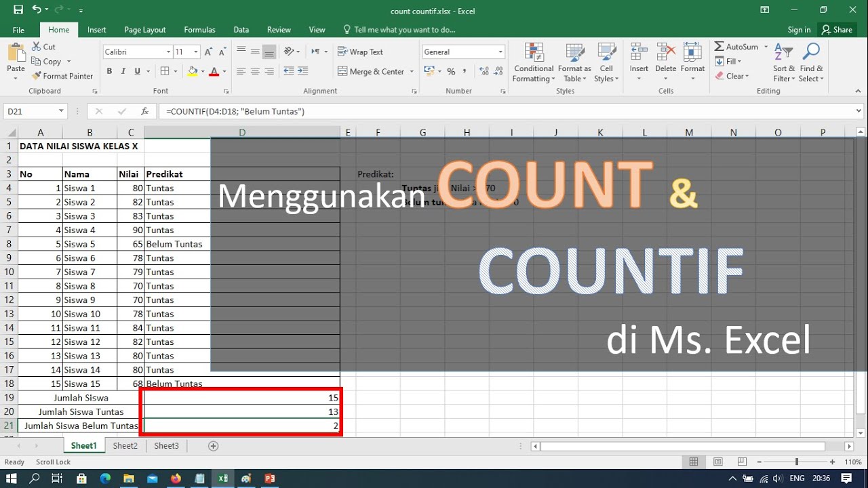Click the Share button
The image size is (868, 488).
(837, 30)
